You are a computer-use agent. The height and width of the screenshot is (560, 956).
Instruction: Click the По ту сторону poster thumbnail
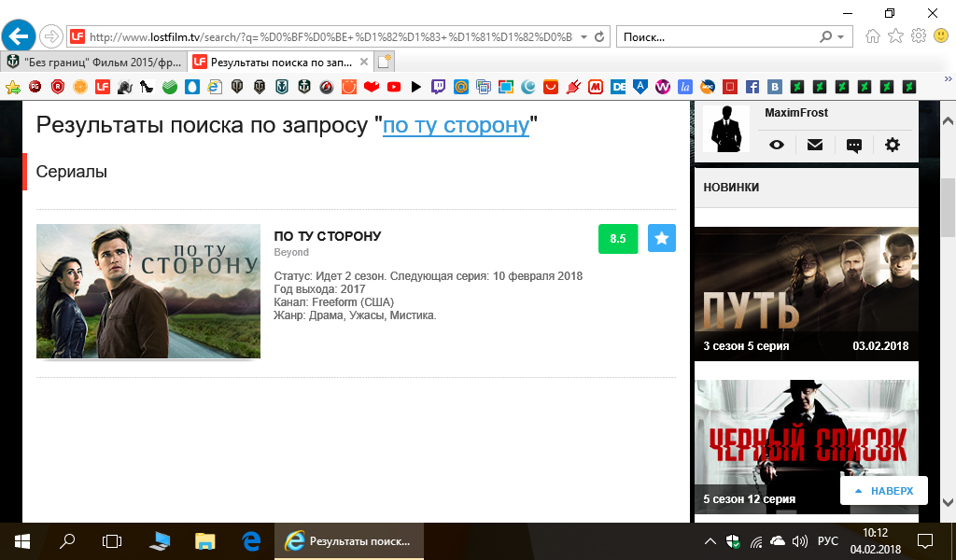tap(148, 290)
